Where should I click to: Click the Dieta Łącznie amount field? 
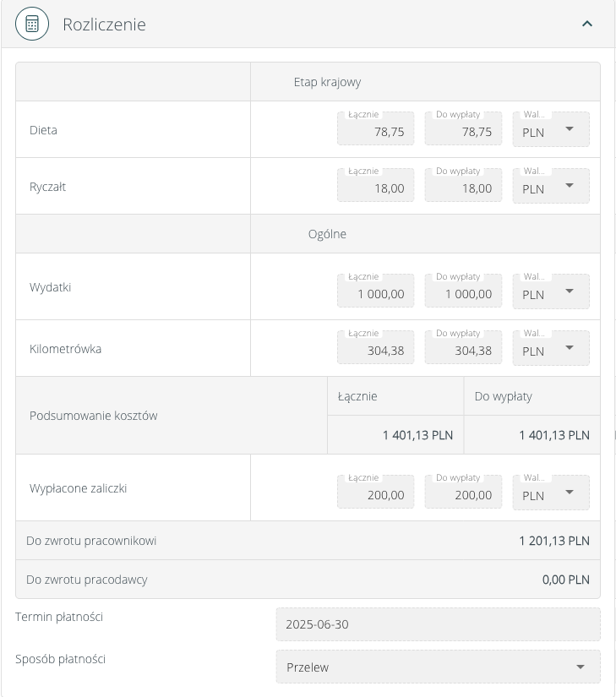coord(376,130)
